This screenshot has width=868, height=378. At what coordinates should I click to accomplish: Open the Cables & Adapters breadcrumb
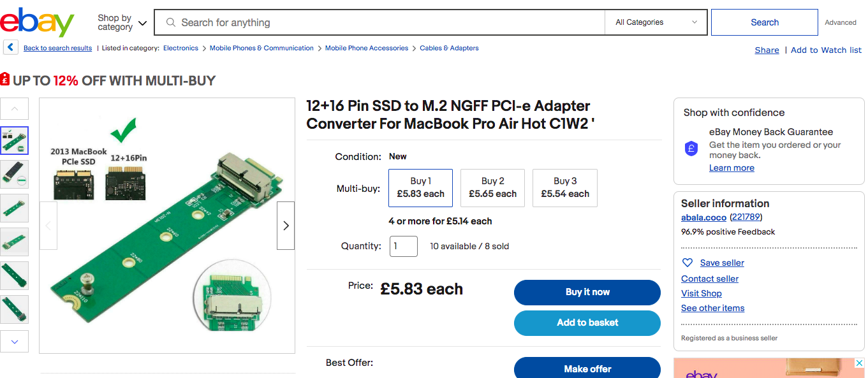449,48
